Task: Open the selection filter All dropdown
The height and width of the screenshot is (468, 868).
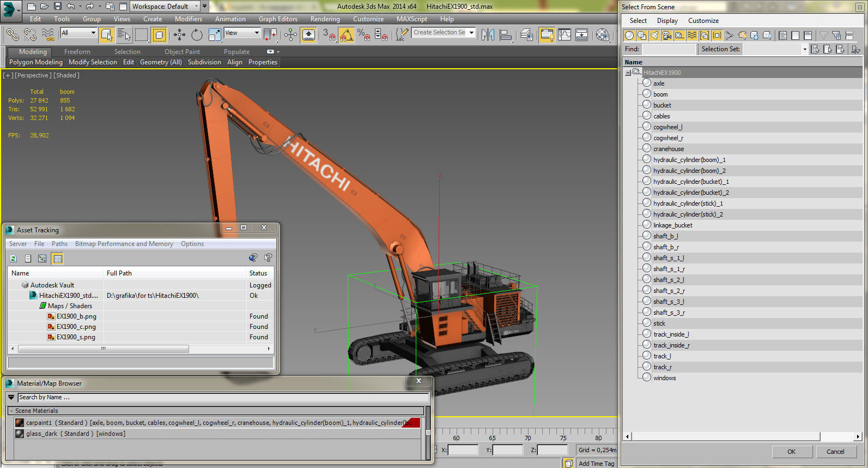Action: pyautogui.click(x=78, y=33)
